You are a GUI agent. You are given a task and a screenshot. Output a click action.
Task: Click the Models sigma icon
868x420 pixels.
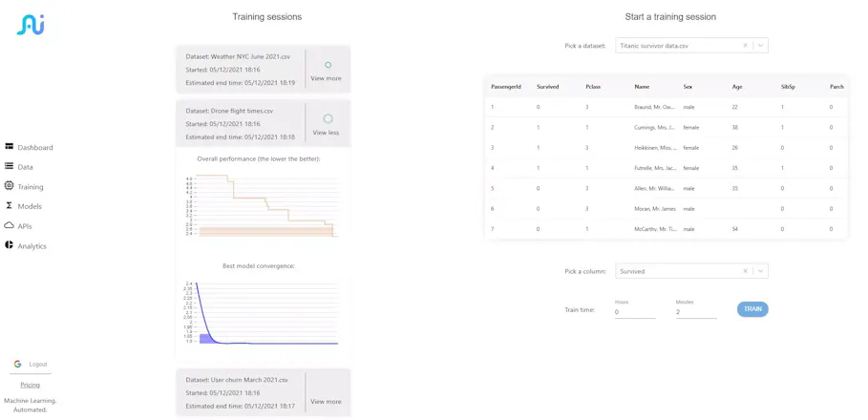[9, 205]
